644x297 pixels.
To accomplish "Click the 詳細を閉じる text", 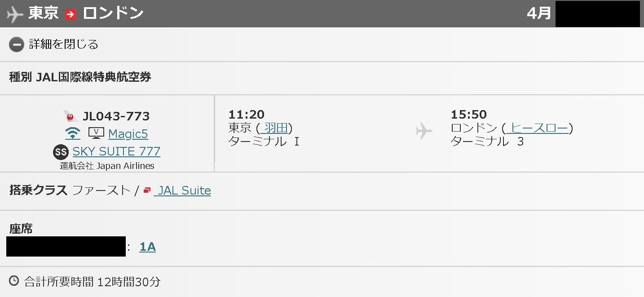I will 63,44.
